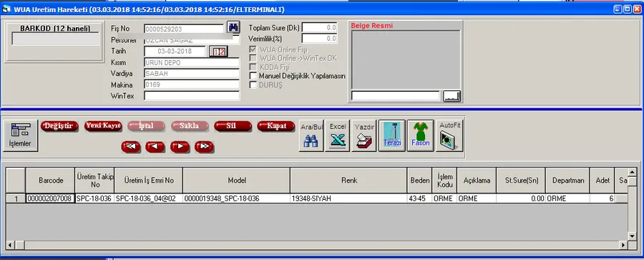
Task: Click Renk cell 19348-SIYAH
Action: [x=348, y=198]
